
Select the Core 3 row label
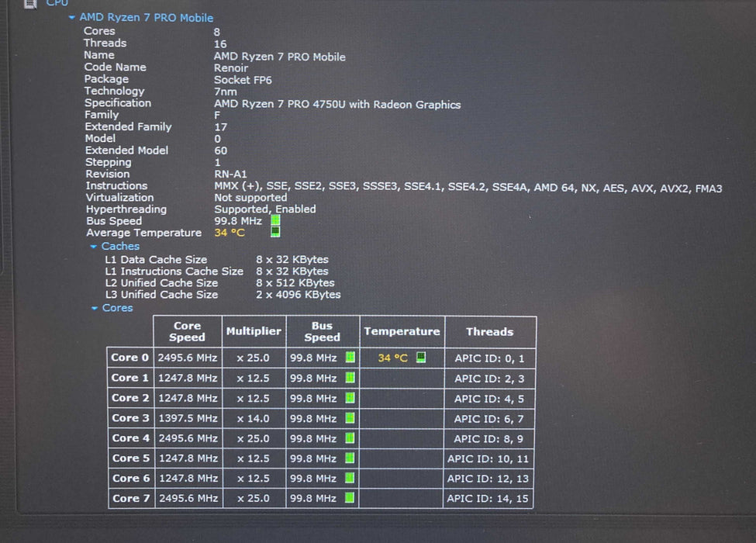(131, 418)
